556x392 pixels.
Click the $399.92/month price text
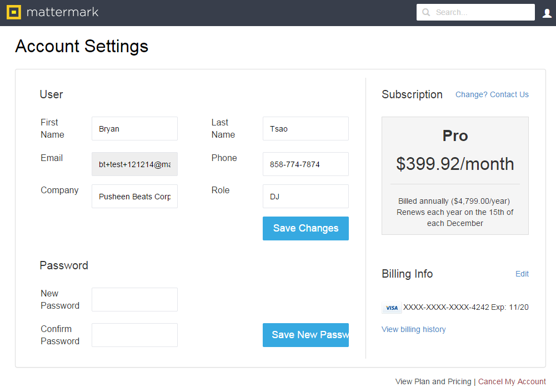click(x=455, y=164)
